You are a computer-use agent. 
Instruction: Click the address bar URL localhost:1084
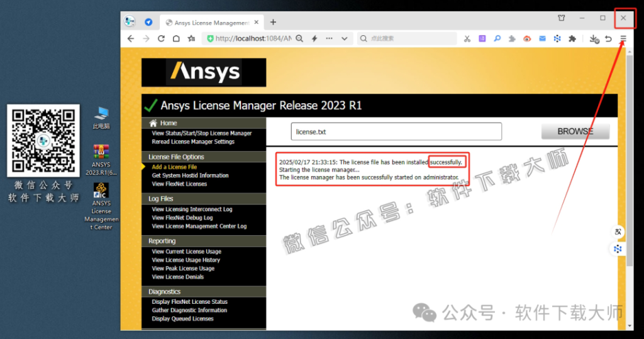pos(253,38)
